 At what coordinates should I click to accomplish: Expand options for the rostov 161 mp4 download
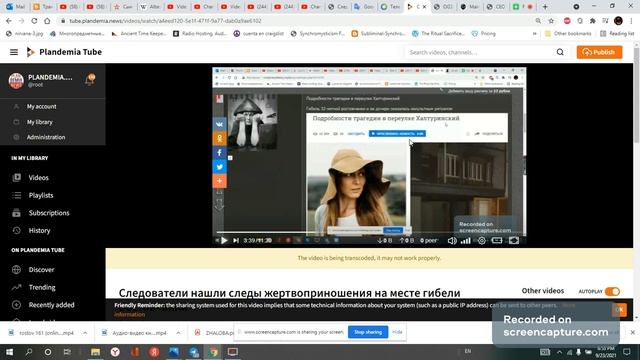[x=85, y=333]
